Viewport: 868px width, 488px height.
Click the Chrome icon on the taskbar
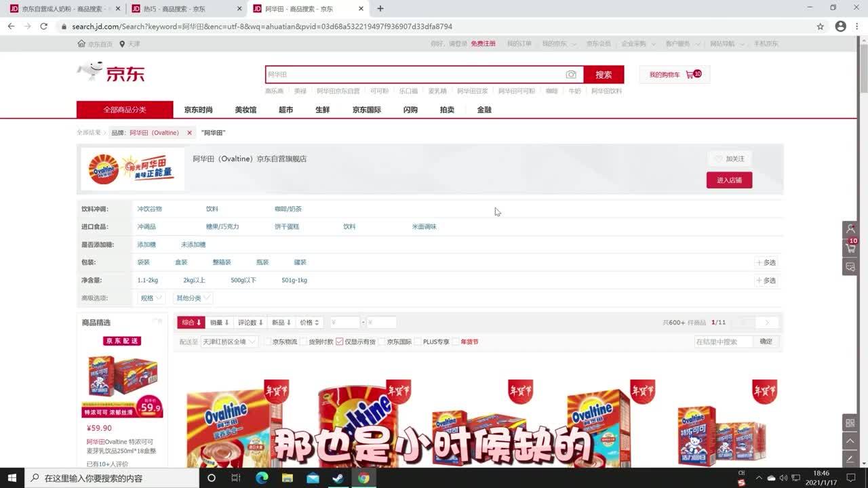[363, 478]
